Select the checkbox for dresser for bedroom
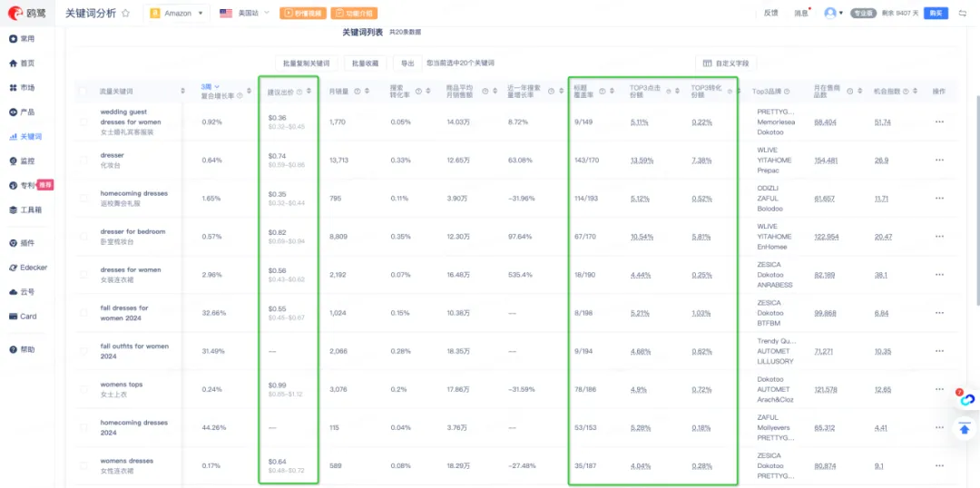 [83, 236]
